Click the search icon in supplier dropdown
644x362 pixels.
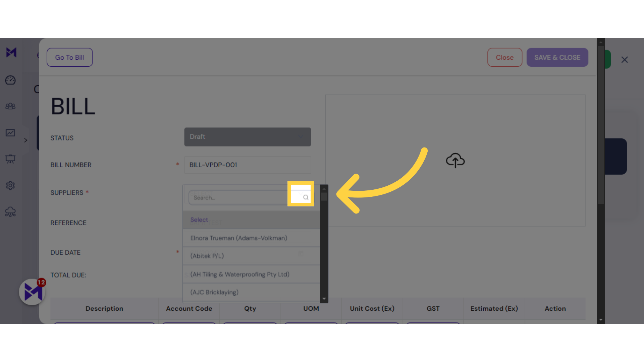(305, 197)
